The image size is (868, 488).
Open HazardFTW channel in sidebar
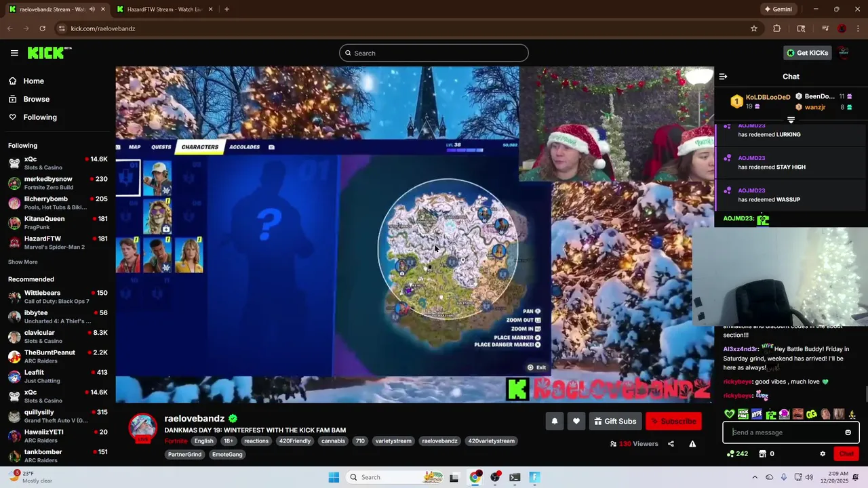point(57,243)
